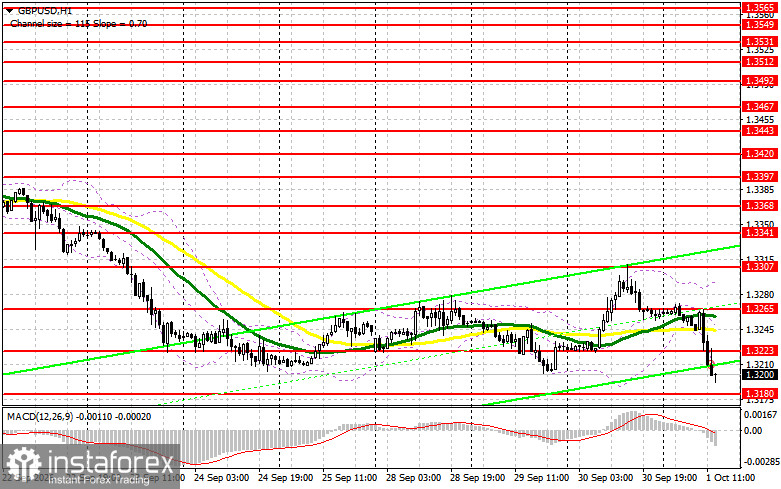Click the 1.3245 price axis value
Image resolution: width=781 pixels, height=489 pixels.
(x=760, y=330)
